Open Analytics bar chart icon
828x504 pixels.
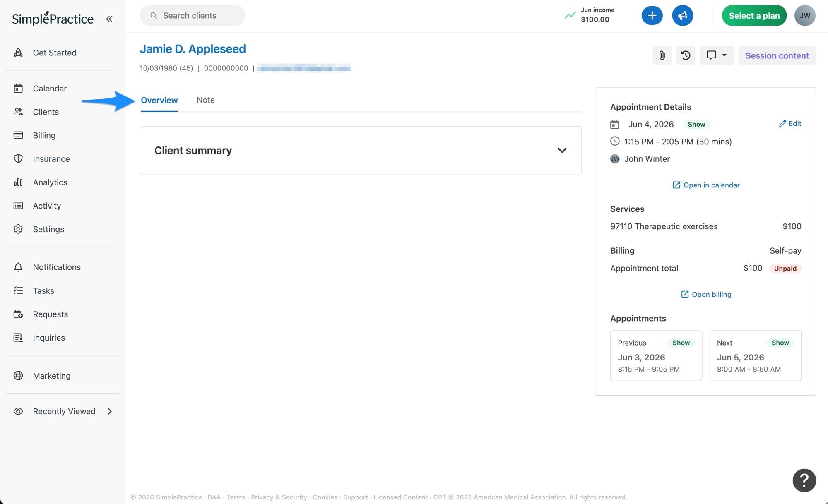click(18, 182)
